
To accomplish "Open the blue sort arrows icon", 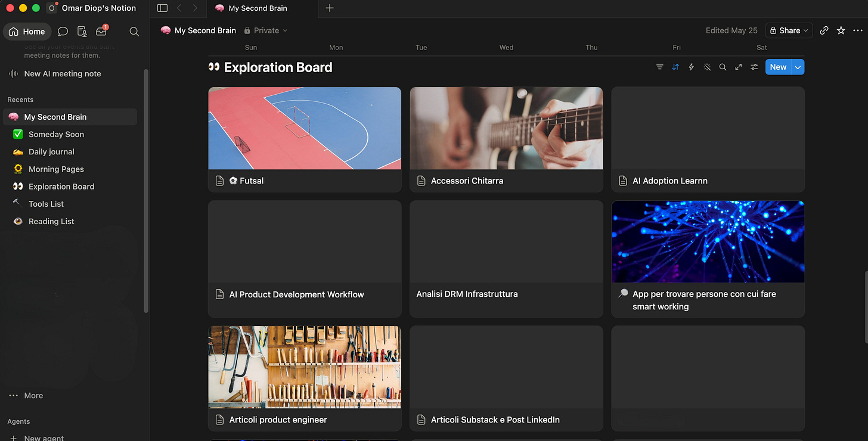I will (675, 67).
